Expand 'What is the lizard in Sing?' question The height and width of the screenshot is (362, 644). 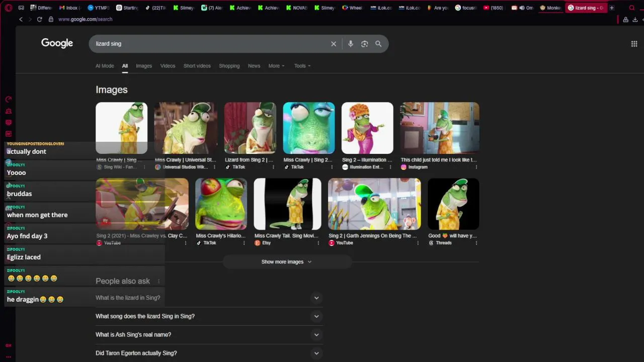point(209,298)
